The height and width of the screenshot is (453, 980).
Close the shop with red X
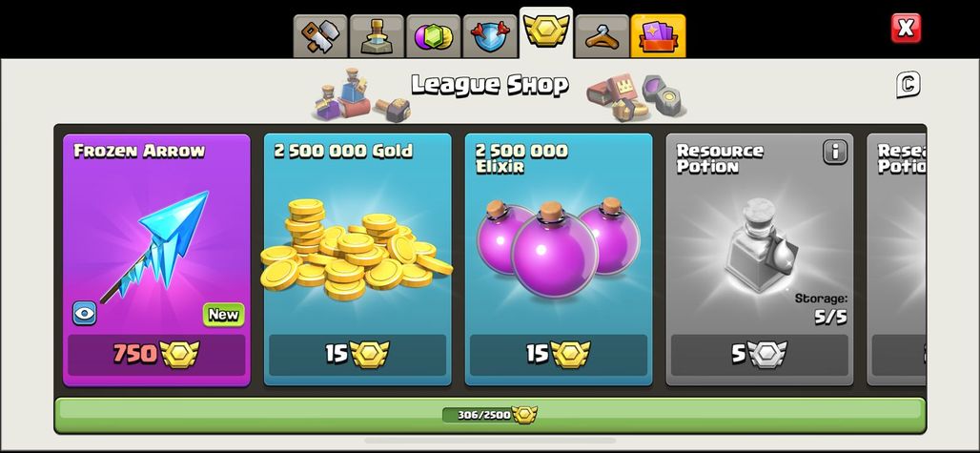(x=906, y=28)
